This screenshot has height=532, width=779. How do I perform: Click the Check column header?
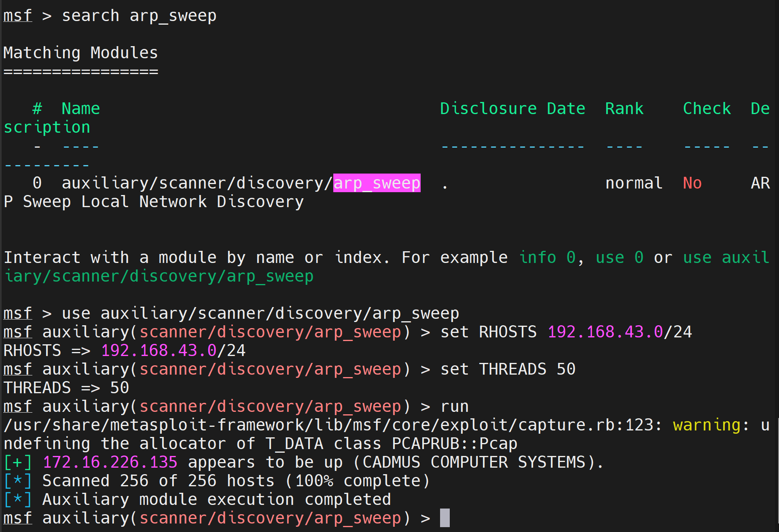pyautogui.click(x=707, y=108)
